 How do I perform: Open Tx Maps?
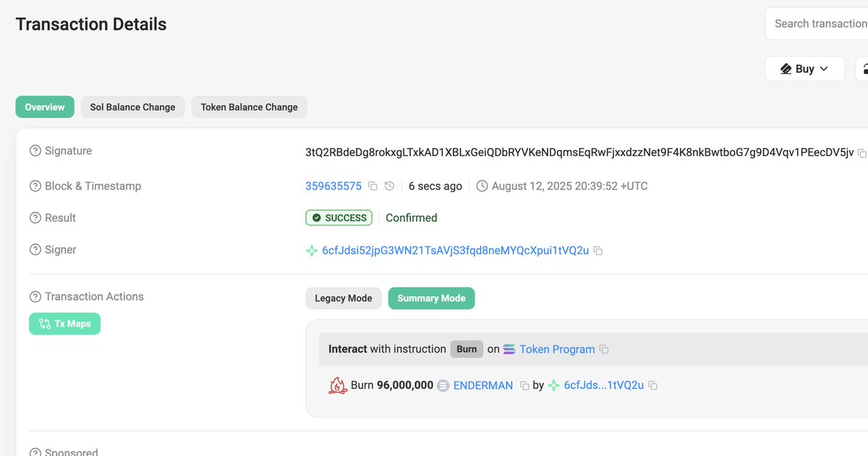tap(64, 324)
